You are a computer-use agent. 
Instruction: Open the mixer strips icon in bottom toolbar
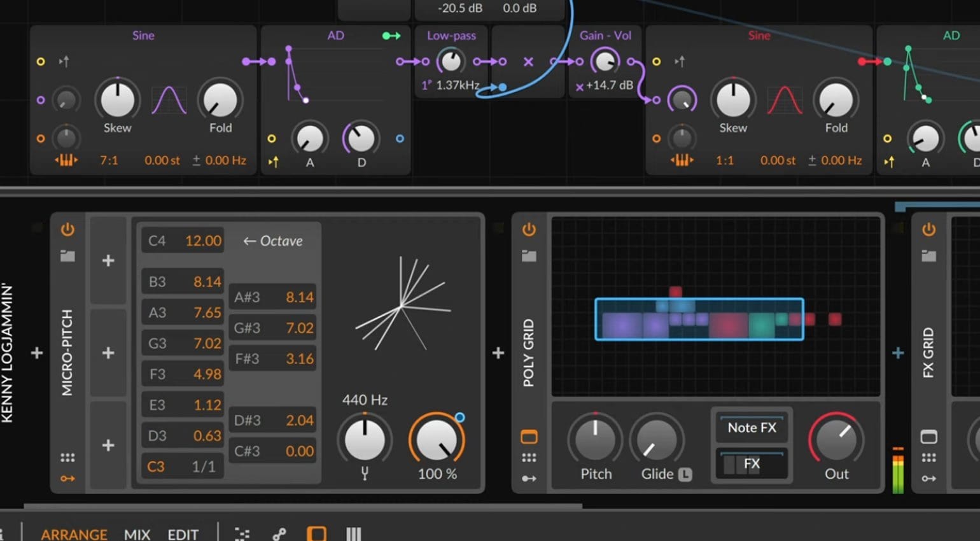[x=354, y=533]
